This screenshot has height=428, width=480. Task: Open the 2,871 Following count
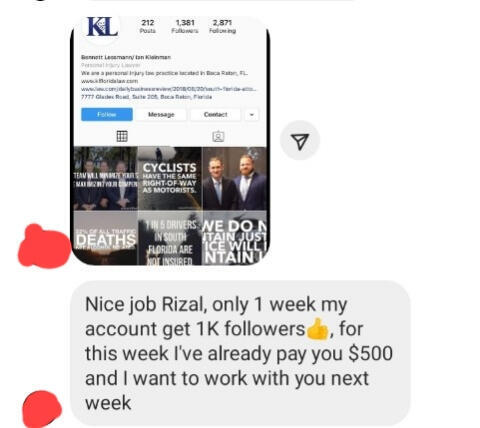222,27
